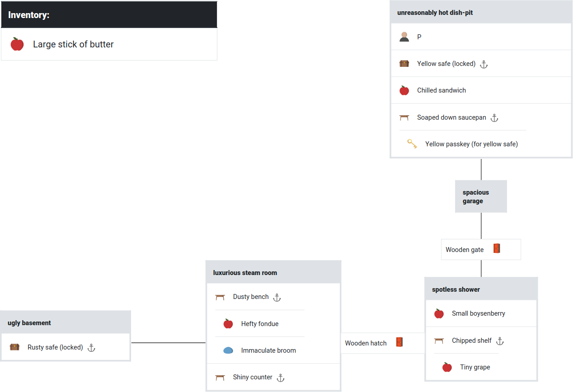
Task: Click the anchor icon beside Chipped shelf
Action: 500,341
